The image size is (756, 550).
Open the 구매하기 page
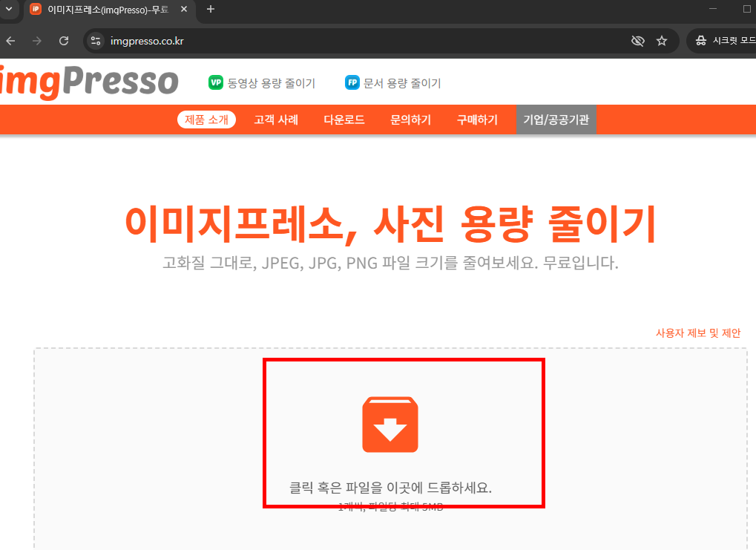pos(476,120)
